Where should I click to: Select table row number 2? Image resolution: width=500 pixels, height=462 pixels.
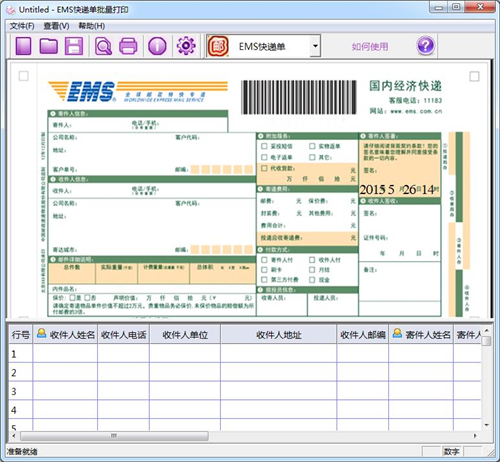[x=21, y=372]
